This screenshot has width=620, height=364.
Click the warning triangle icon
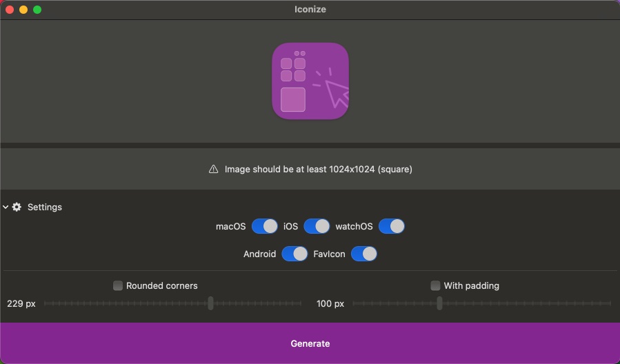click(214, 169)
